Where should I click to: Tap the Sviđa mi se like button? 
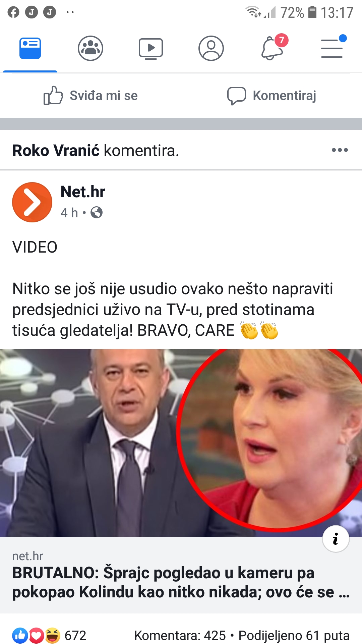point(90,96)
